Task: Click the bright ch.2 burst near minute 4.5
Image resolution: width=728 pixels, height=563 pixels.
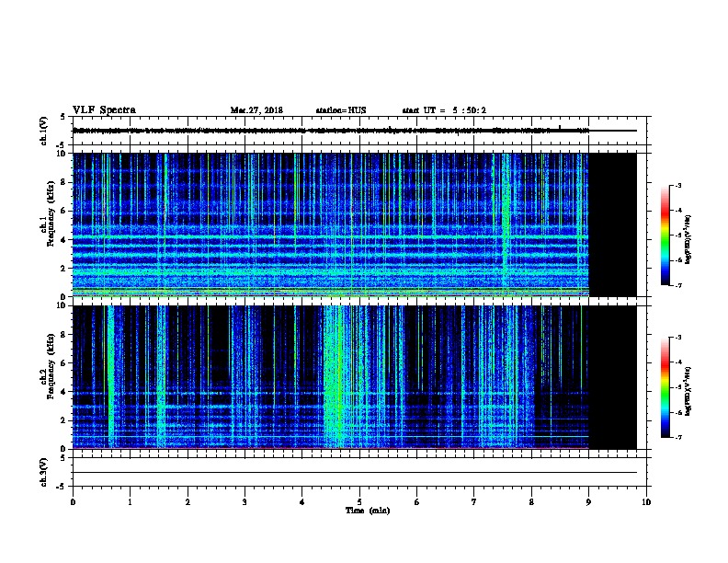Action: coord(336,377)
